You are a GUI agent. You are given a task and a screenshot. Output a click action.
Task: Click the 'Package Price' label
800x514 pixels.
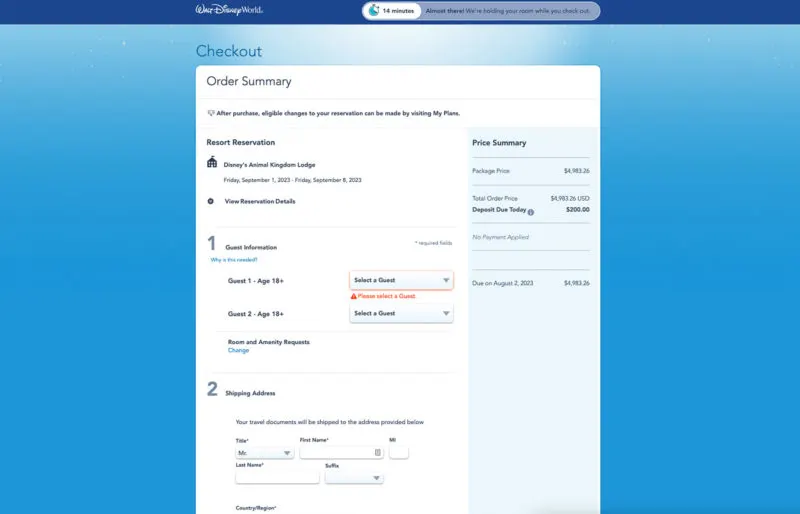click(x=491, y=171)
